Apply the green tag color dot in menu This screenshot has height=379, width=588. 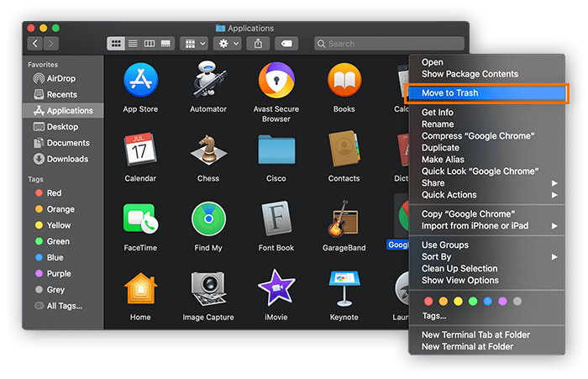(x=473, y=302)
